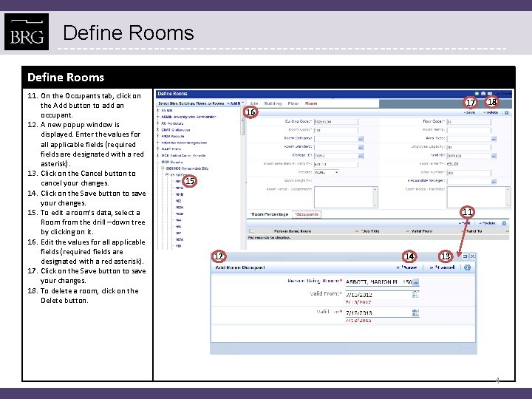Click the settings icon in Occupants toolbar

504,223
